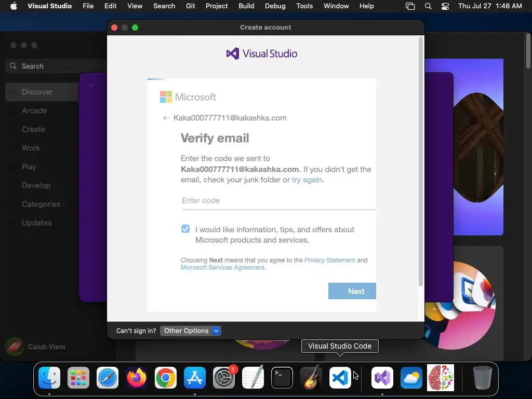The image size is (532, 399).
Task: Click the App Store window scrollbar
Action: 528,51
